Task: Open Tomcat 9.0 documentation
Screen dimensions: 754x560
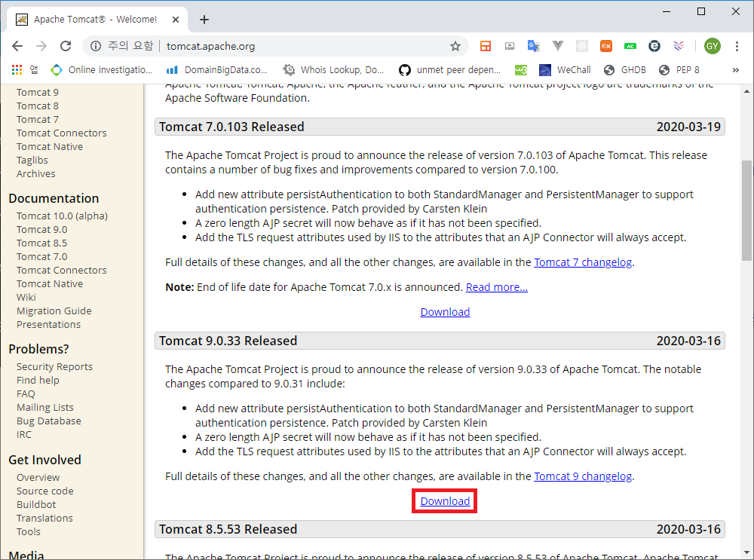Action: [x=41, y=229]
